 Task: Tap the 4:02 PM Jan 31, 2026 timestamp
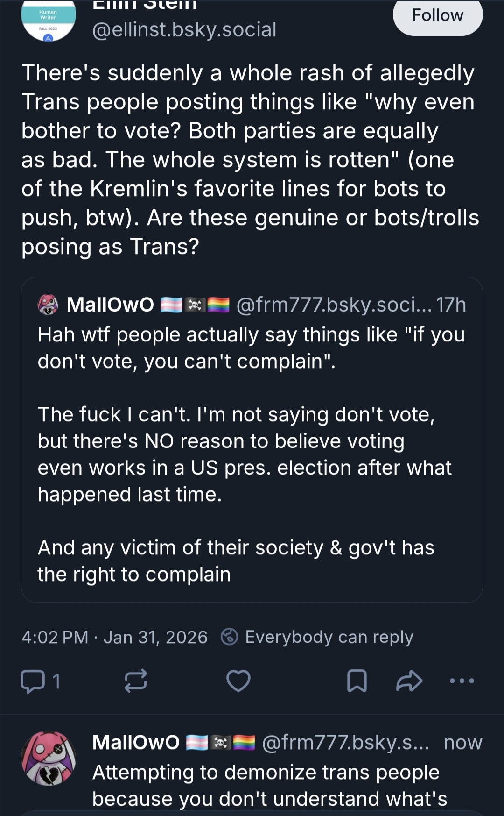pyautogui.click(x=114, y=637)
